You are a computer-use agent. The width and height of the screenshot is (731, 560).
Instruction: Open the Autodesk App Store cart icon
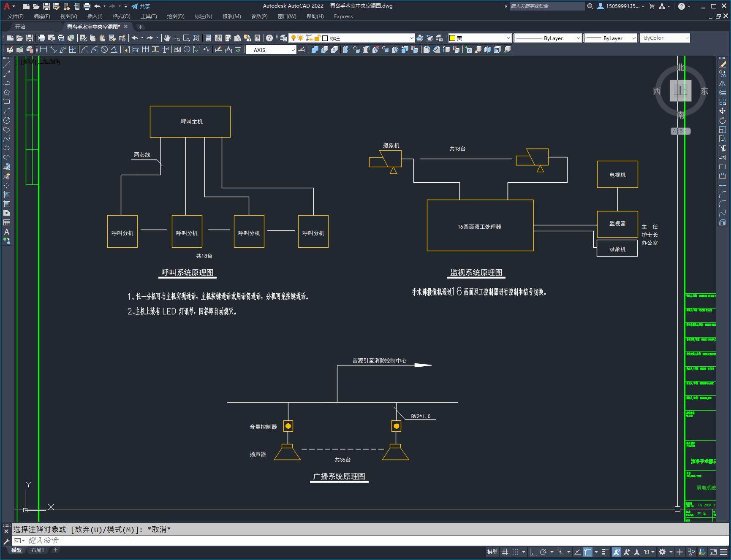pyautogui.click(x=652, y=6)
